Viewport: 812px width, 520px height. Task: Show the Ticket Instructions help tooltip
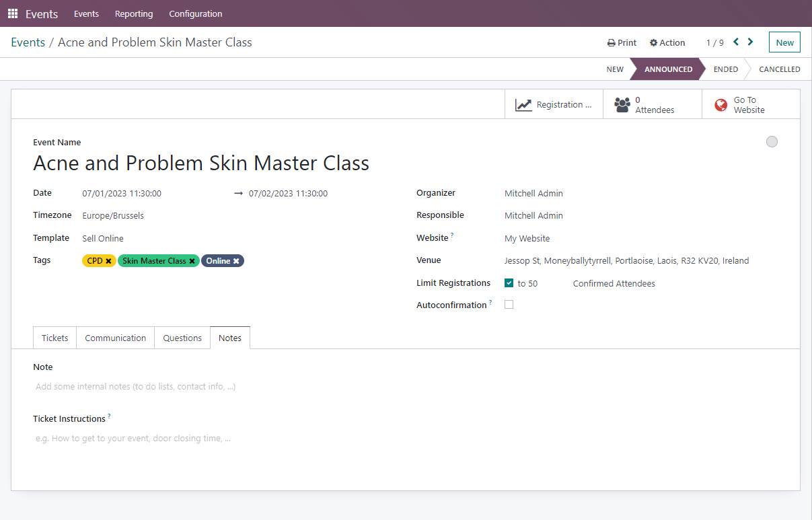[x=109, y=416]
